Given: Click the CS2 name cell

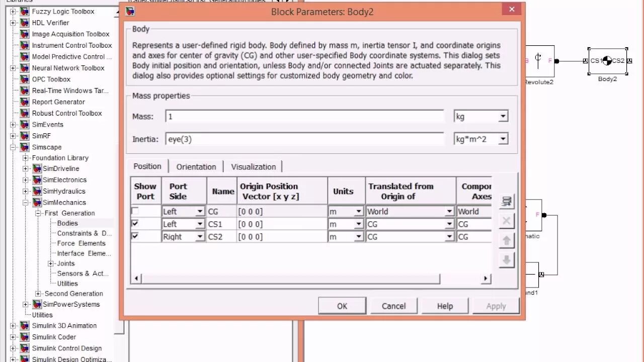Looking at the screenshot, I should 221,237.
